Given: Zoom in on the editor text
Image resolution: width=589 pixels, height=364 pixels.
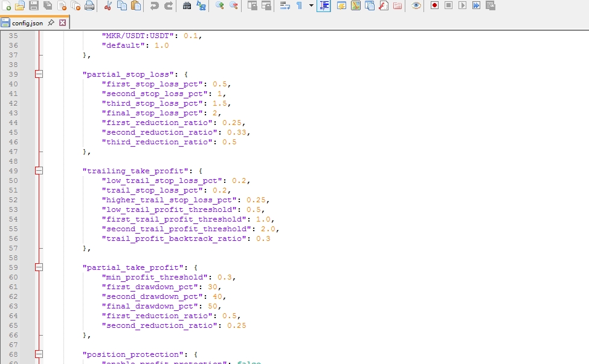Looking at the screenshot, I should click(x=219, y=5).
